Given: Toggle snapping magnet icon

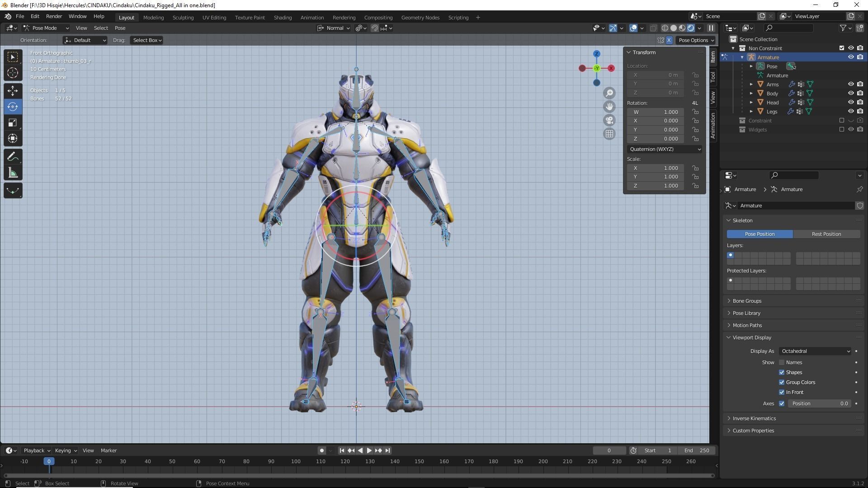Looking at the screenshot, I should point(375,28).
